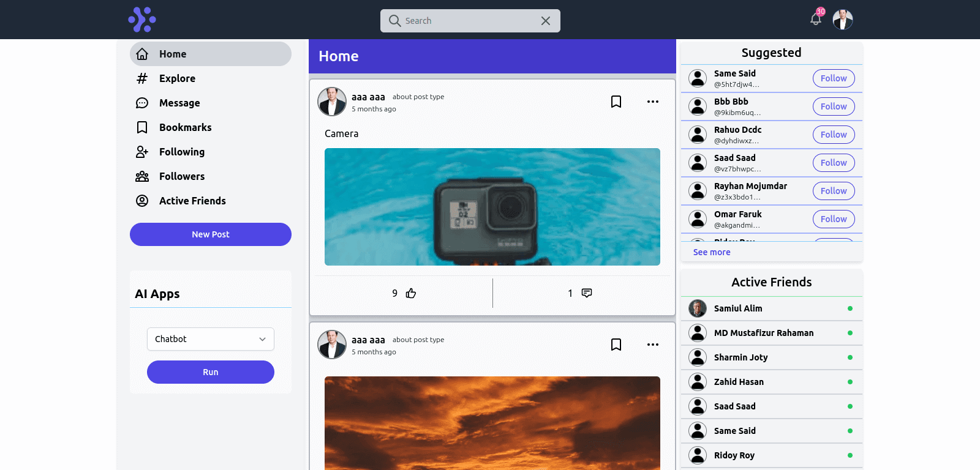Click the app logo in header

tap(142, 20)
